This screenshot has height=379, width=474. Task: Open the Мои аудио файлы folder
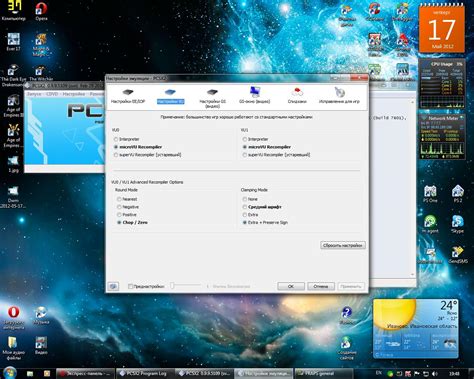(13, 348)
